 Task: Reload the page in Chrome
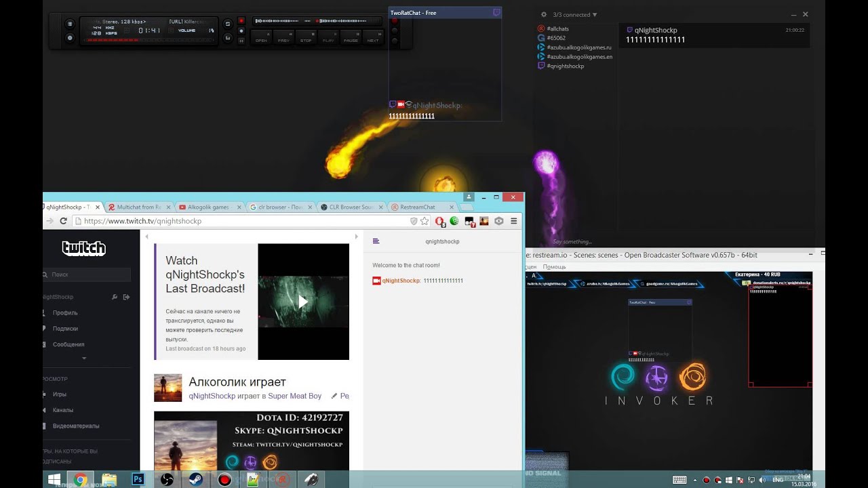coord(64,221)
